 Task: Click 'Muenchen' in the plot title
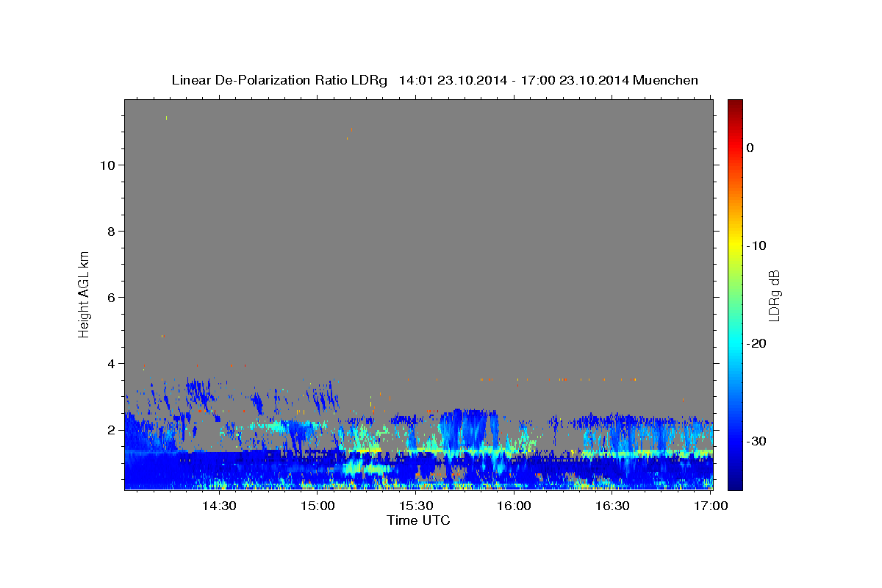665,80
